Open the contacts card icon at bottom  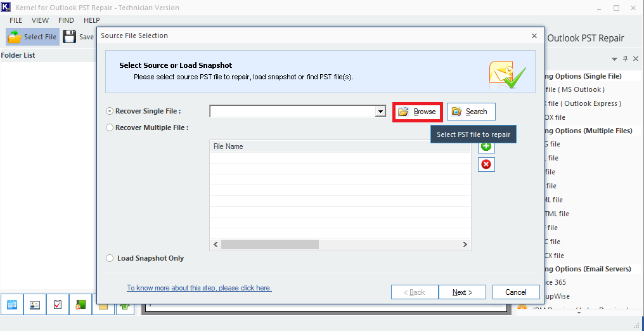tap(35, 304)
